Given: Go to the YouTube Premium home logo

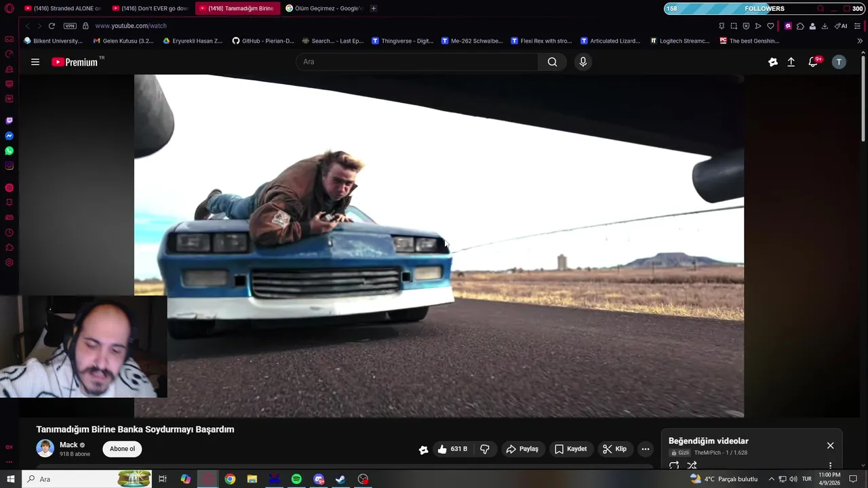Looking at the screenshot, I should click(75, 62).
